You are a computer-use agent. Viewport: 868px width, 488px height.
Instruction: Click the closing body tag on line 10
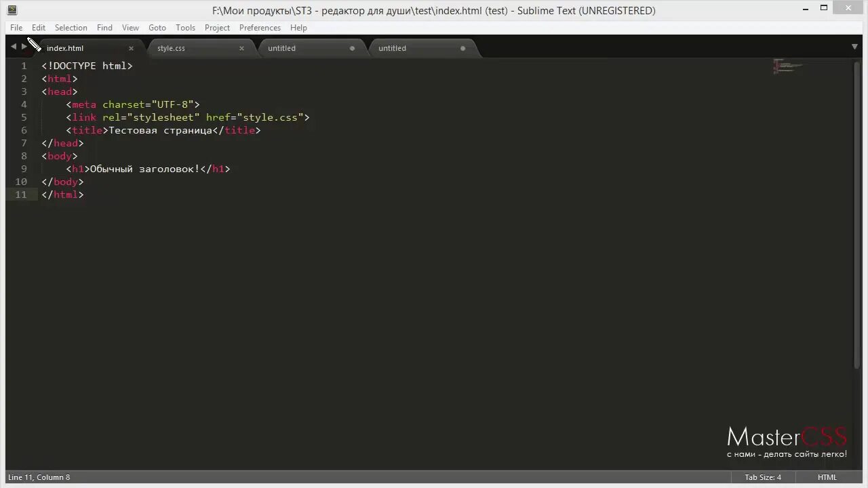tap(62, 182)
